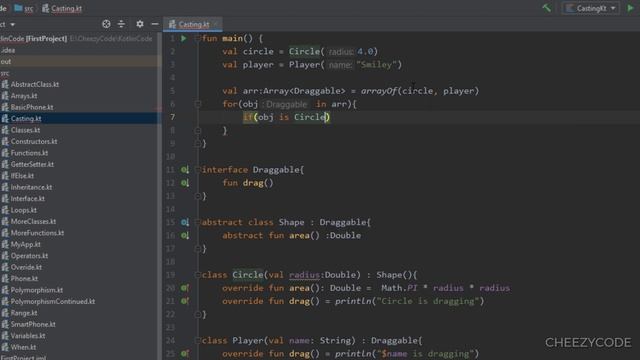This screenshot has height=360, width=640.
Task: Collapse the Circle class fold marker at line 19
Action: (x=198, y=275)
